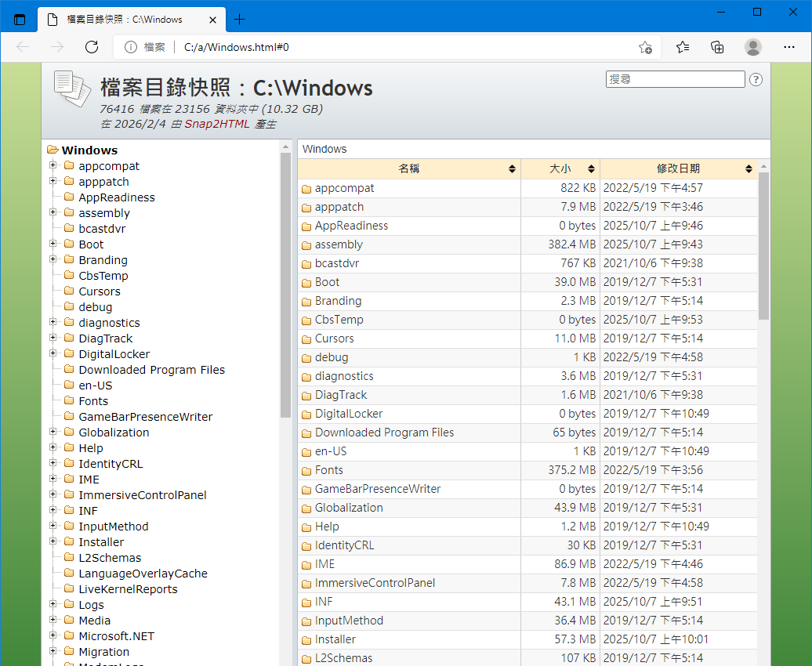
Task: Click the search help question mark icon
Action: tap(756, 79)
